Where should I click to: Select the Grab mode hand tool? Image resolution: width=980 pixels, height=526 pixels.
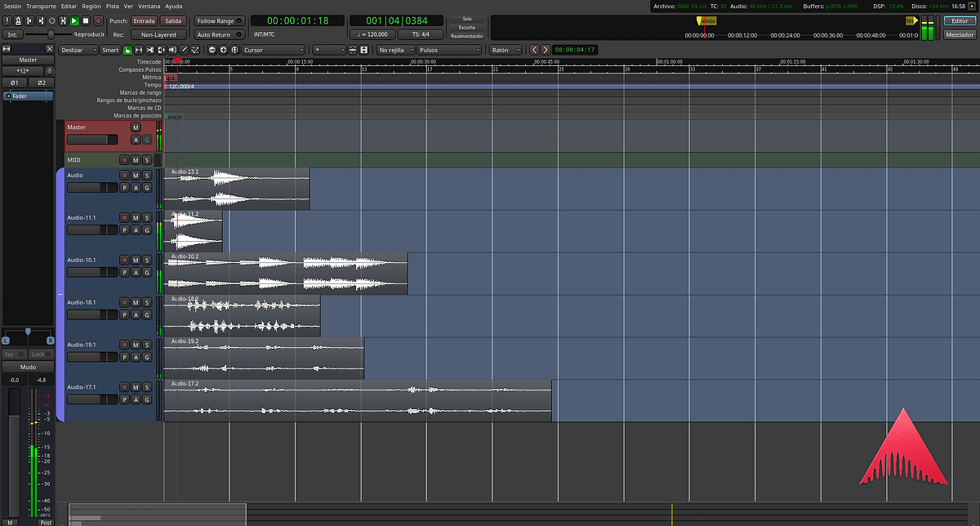click(x=127, y=50)
